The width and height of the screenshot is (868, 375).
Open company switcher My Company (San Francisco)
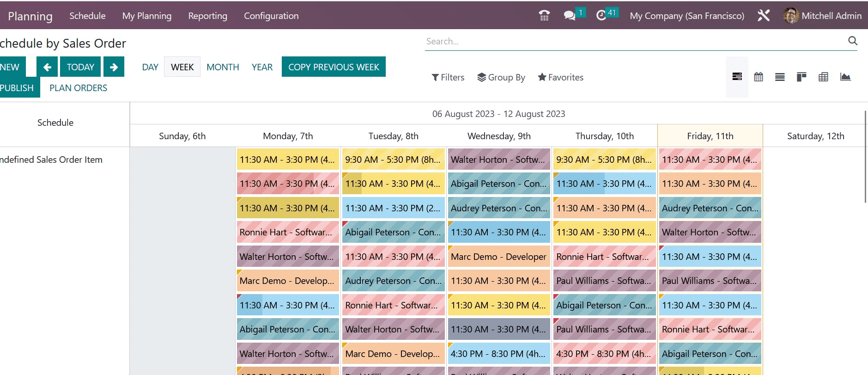(x=687, y=16)
